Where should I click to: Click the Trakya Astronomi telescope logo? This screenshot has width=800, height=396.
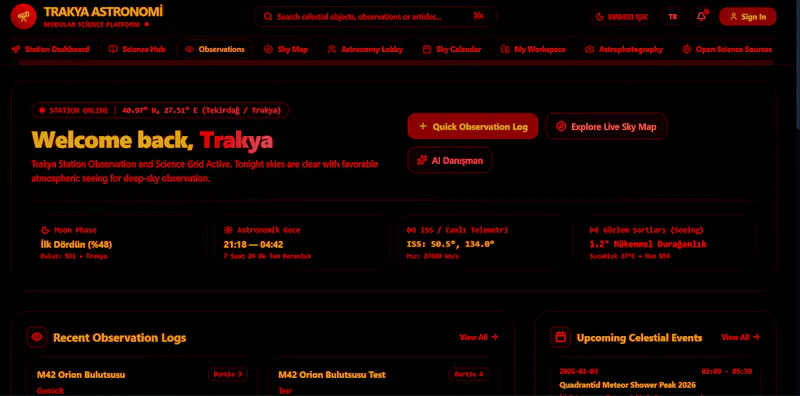click(23, 16)
